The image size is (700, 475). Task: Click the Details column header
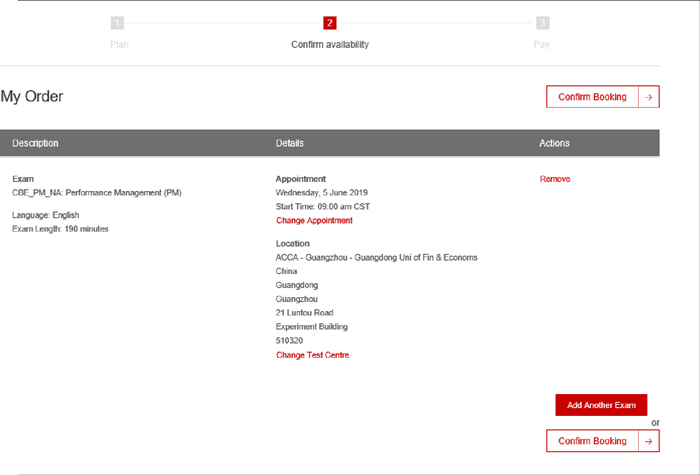pos(290,143)
